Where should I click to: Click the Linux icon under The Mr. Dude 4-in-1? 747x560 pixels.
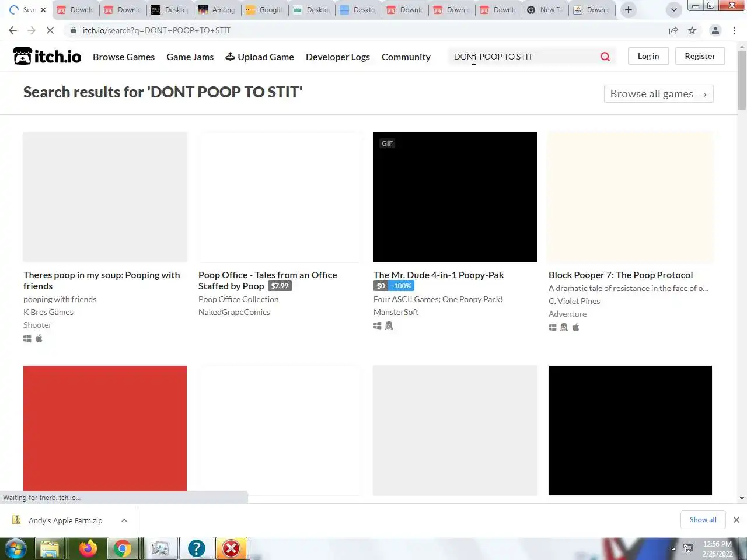pyautogui.click(x=389, y=326)
